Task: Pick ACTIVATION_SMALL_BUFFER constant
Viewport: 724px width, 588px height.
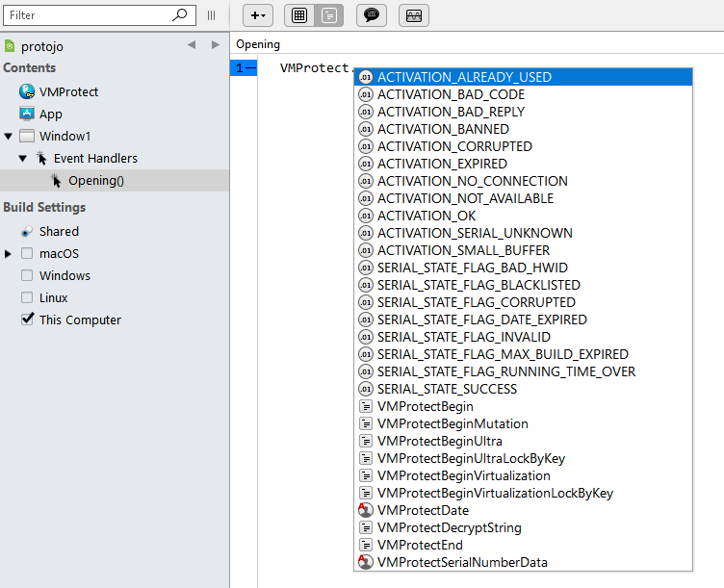Action: click(523, 250)
